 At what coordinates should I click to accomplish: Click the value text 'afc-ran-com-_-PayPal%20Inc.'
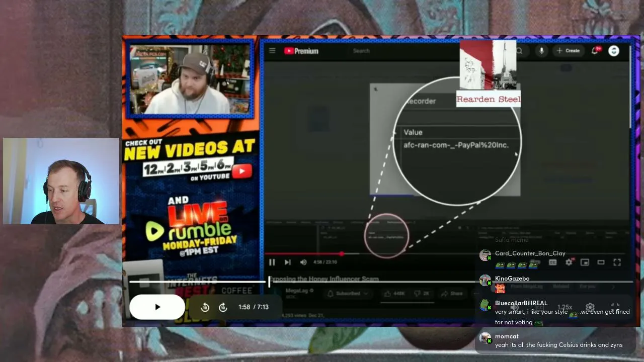tap(456, 145)
